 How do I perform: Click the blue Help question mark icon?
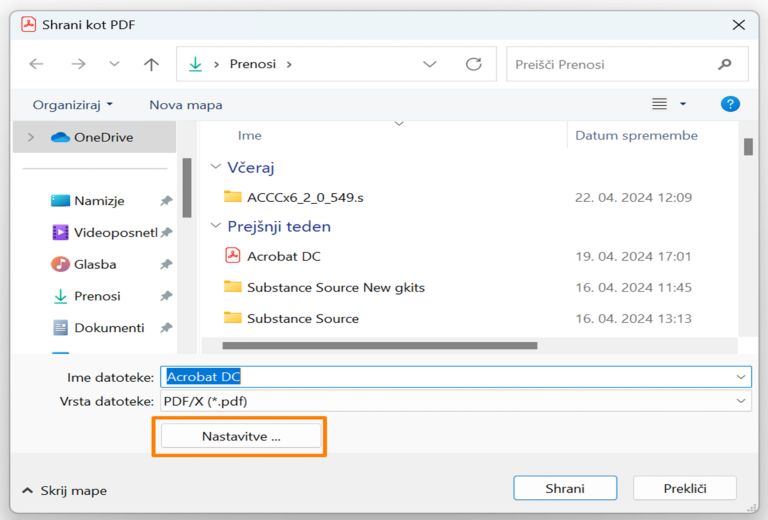pyautogui.click(x=730, y=104)
